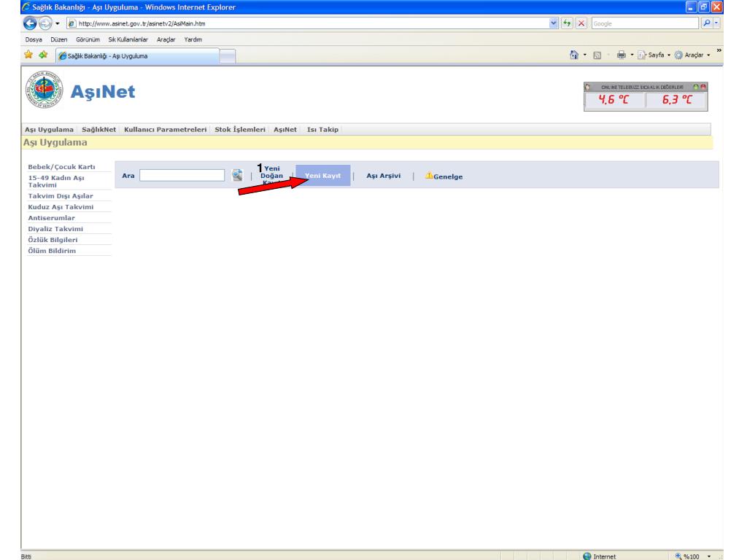Open the Görünüm menu
Screen dimensions: 747x560
click(88, 39)
